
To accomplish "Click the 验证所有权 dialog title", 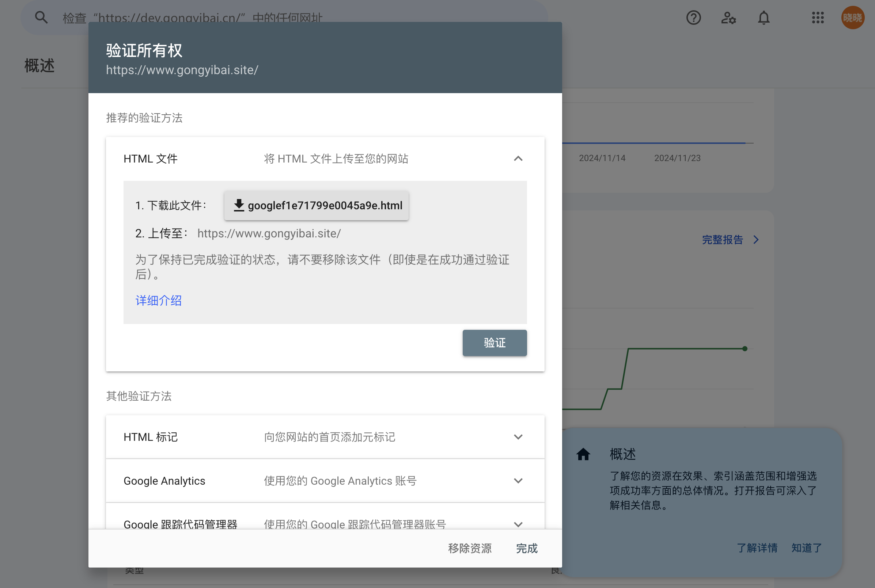I will click(x=144, y=51).
